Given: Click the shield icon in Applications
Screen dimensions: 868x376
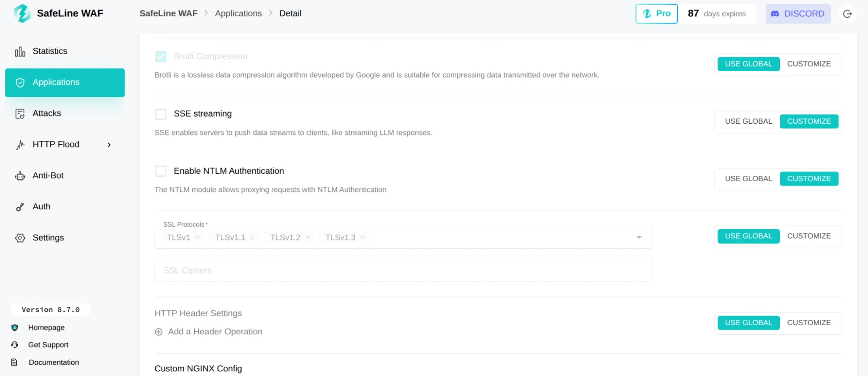Looking at the screenshot, I should [20, 82].
